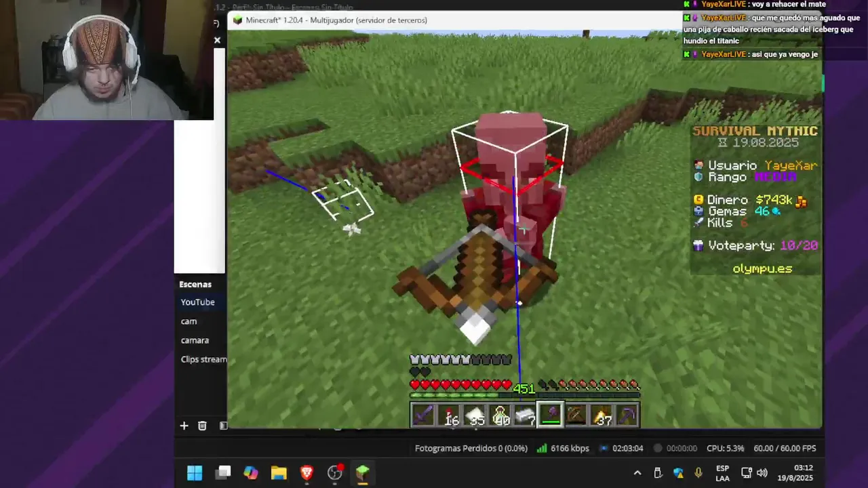Select the hotbar slot with 37 items

[601, 415]
